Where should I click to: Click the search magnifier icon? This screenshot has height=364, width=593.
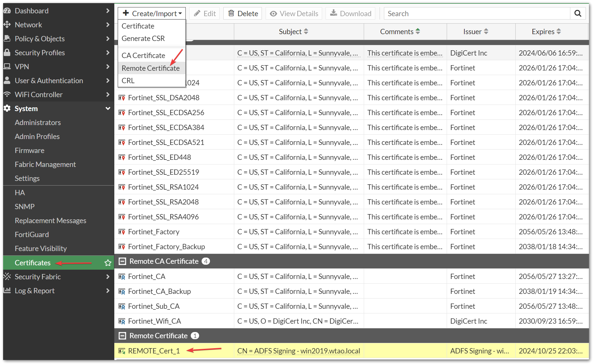(x=577, y=14)
